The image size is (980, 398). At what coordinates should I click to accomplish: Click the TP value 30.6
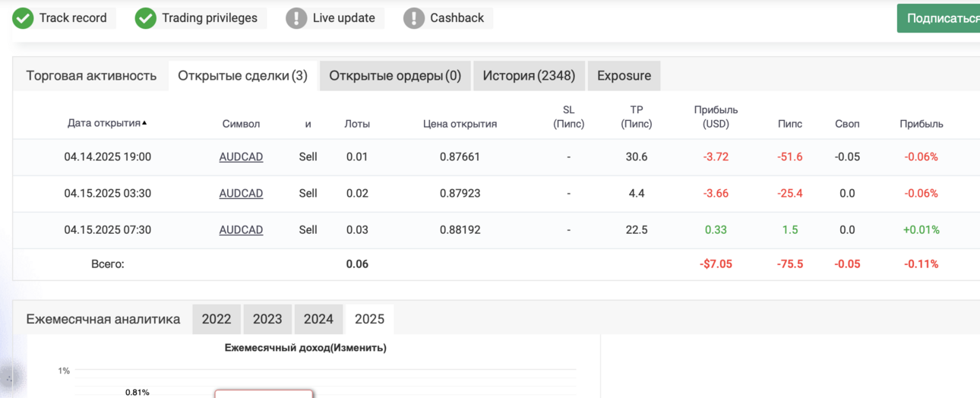point(637,157)
